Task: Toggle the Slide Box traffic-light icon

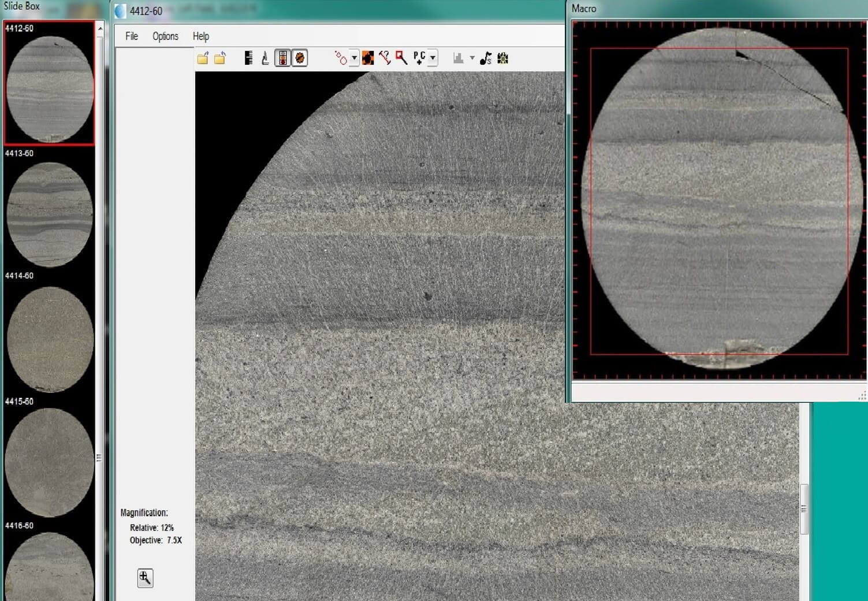Action: (x=282, y=58)
